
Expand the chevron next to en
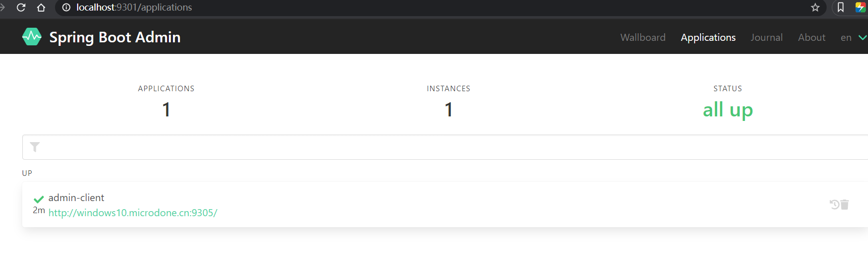click(862, 38)
